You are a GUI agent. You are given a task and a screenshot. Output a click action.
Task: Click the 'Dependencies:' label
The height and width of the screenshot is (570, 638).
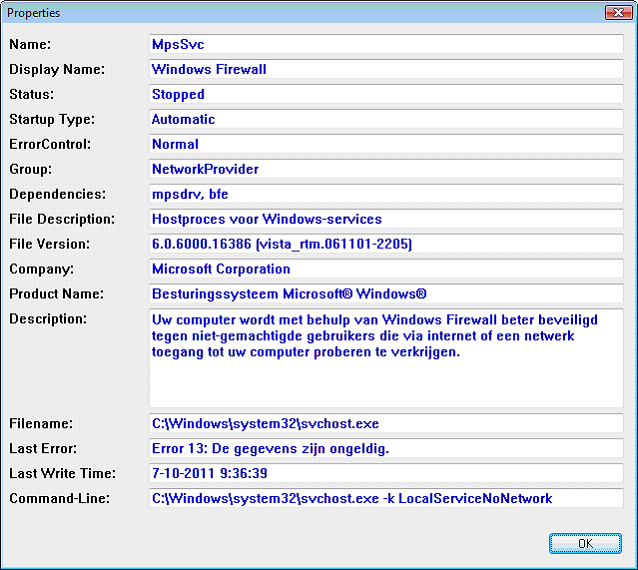[x=57, y=194]
